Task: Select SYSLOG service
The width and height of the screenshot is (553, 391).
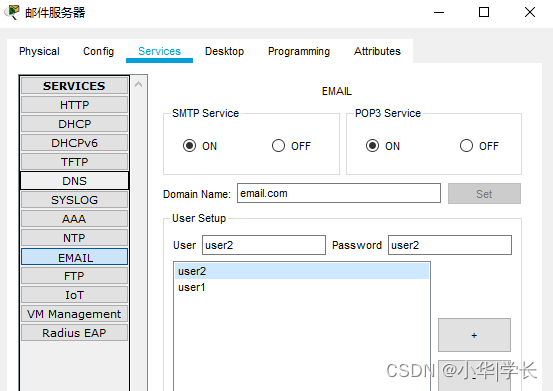Action: click(x=74, y=200)
